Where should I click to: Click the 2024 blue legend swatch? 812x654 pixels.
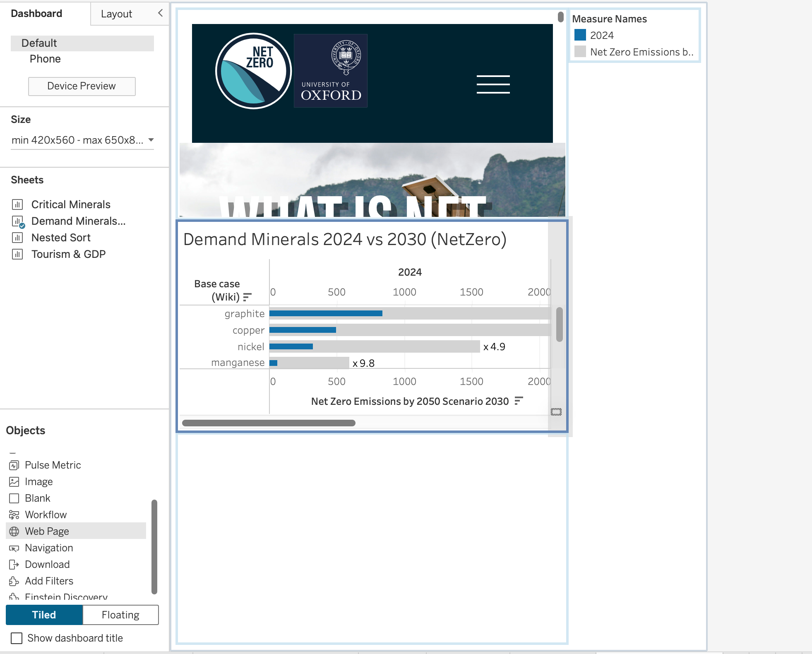coord(580,35)
